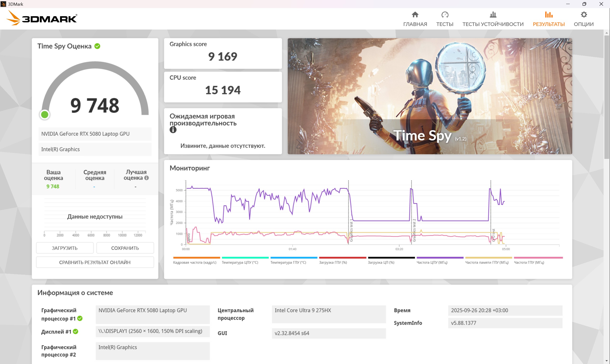Click Intel(R) Graphics field under gauge
This screenshot has height=364, width=610.
coord(95,149)
